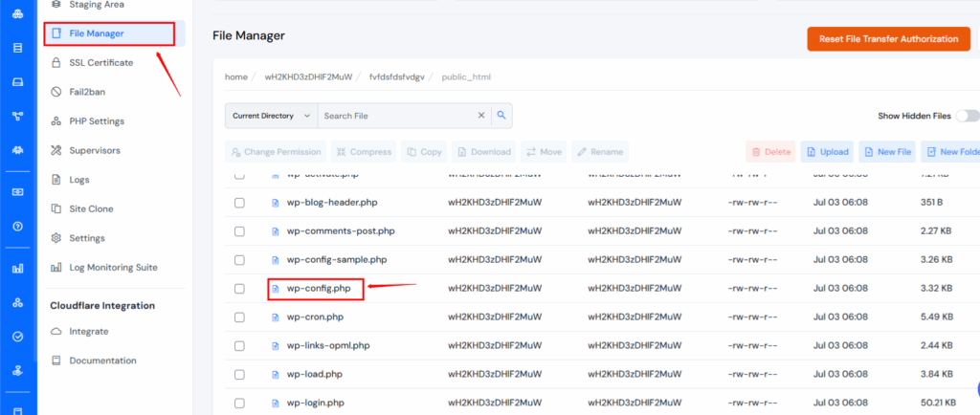Click the gear icon for Settings
Screen dimensions: 980x415
tap(56, 238)
